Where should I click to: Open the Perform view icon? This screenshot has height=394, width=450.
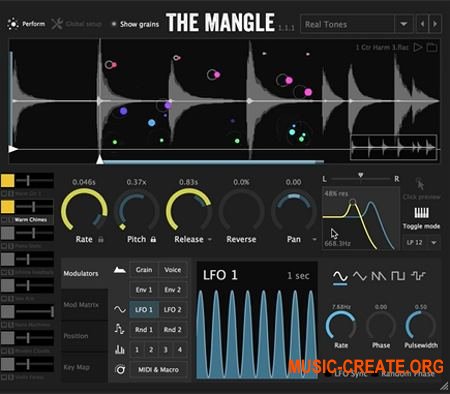13,24
